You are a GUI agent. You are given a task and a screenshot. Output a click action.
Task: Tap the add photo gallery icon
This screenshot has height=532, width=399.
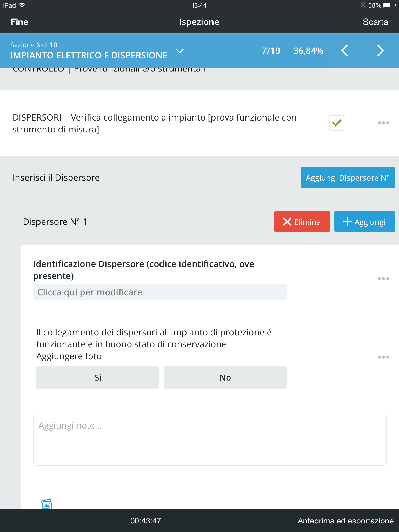click(47, 504)
